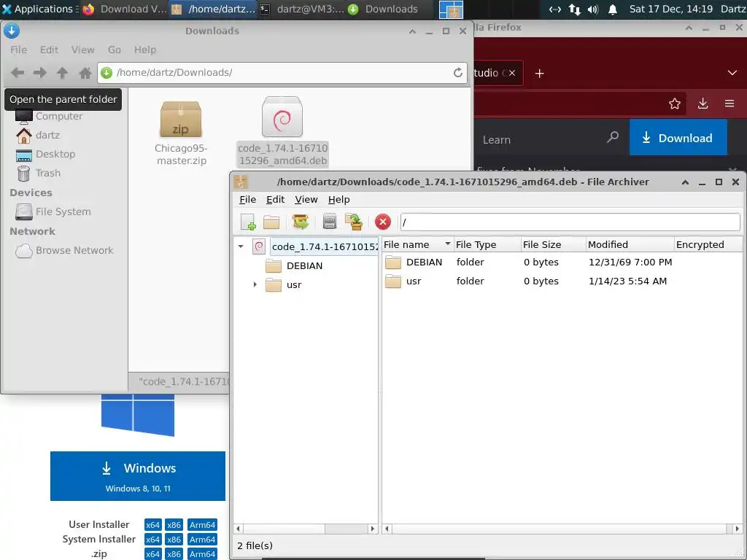This screenshot has width=747, height=560.
Task: Click Arm64 link for System Installer
Action: click(x=202, y=540)
